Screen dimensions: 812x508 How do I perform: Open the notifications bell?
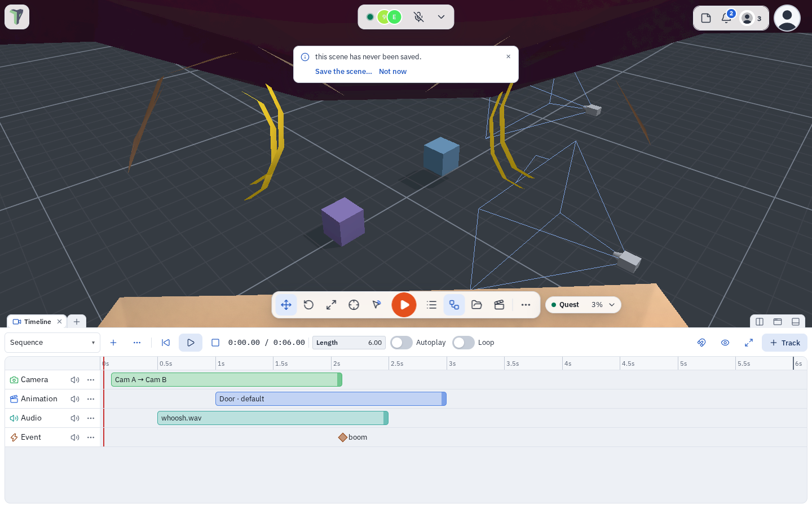coord(726,18)
